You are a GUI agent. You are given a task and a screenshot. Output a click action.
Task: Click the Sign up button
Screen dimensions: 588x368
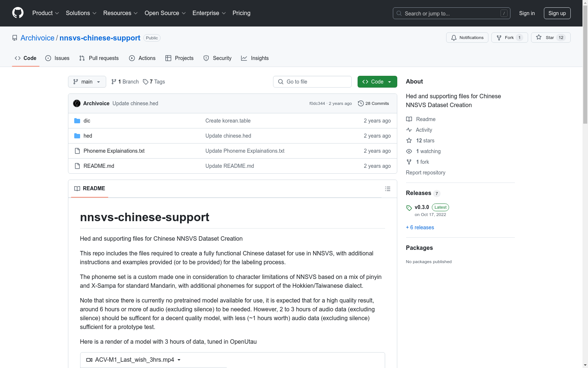557,13
